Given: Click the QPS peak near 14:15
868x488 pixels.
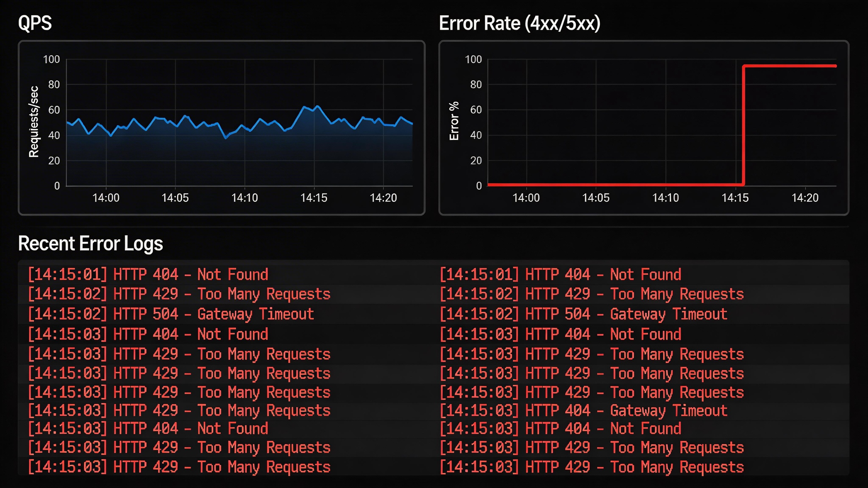Looking at the screenshot, I should (x=317, y=106).
